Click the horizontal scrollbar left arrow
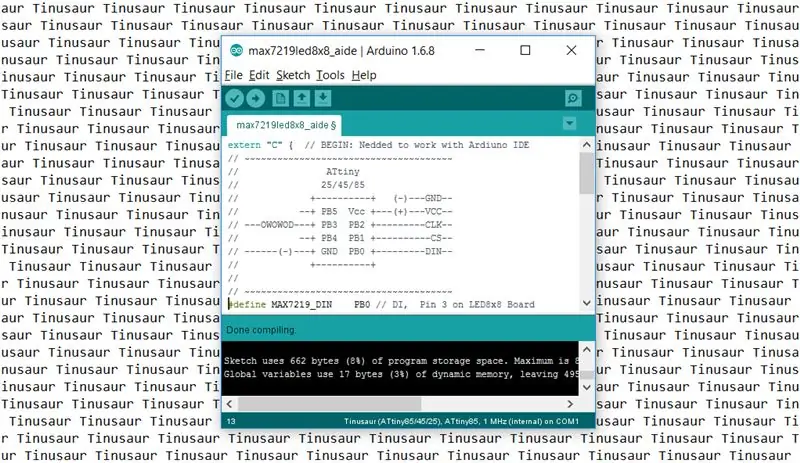The image size is (800, 463). pyautogui.click(x=230, y=404)
